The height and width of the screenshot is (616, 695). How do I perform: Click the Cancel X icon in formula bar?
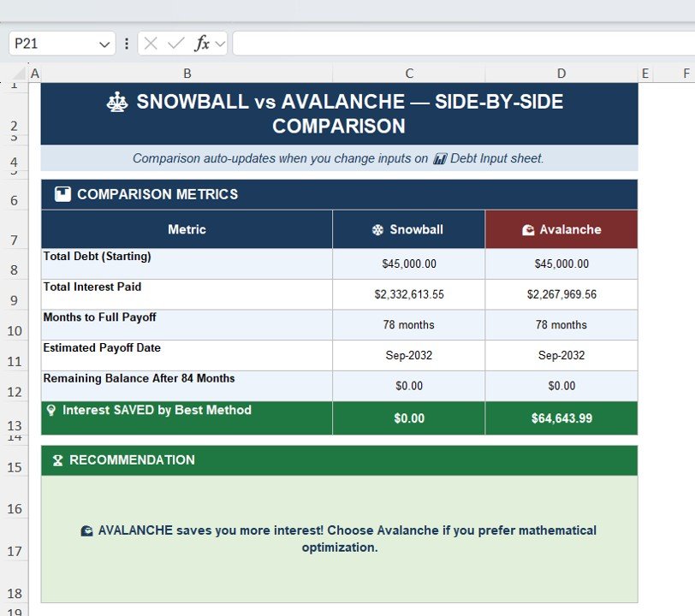tap(151, 44)
